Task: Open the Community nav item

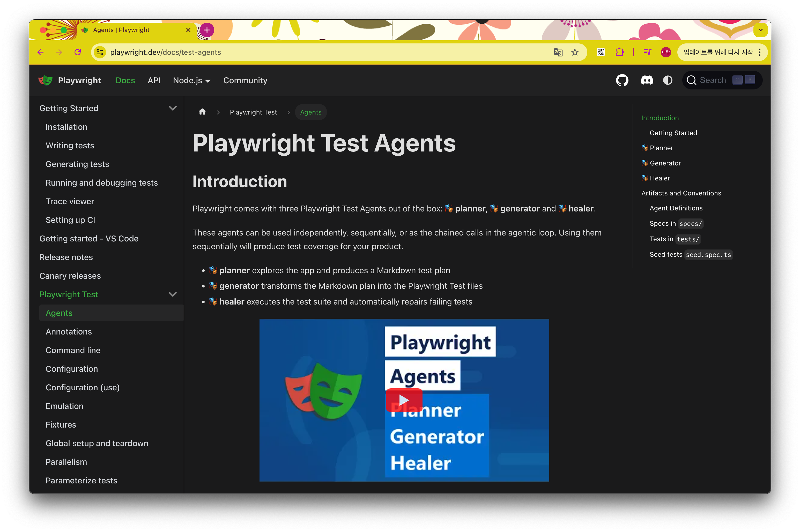Action: (245, 80)
